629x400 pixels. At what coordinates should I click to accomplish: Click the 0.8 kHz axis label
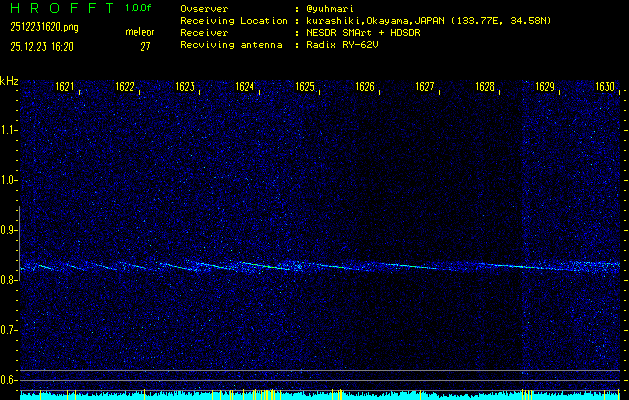click(10, 280)
